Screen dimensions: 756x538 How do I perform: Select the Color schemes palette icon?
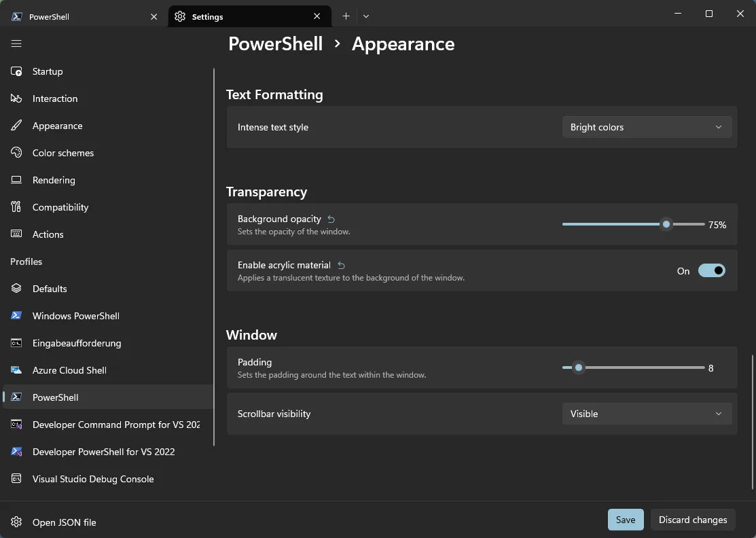point(17,153)
